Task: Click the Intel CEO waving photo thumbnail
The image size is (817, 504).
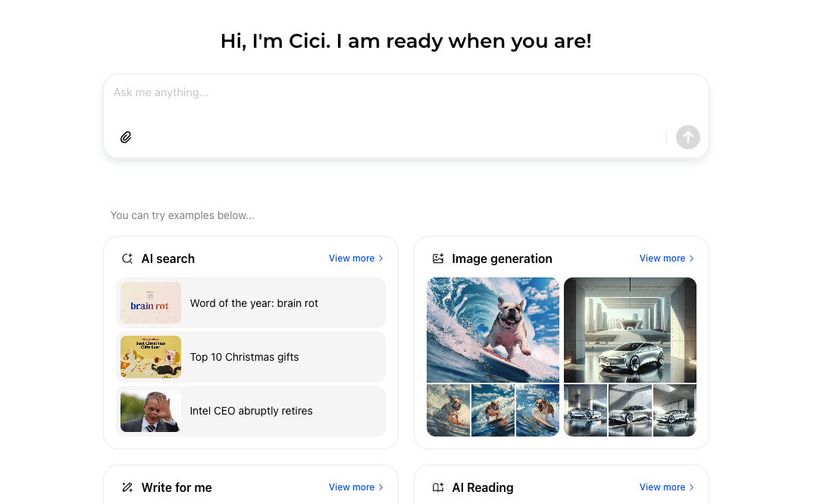Action: (x=151, y=411)
